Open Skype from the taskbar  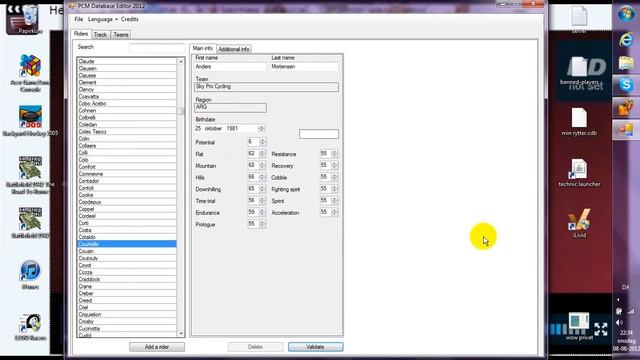pyautogui.click(x=626, y=85)
